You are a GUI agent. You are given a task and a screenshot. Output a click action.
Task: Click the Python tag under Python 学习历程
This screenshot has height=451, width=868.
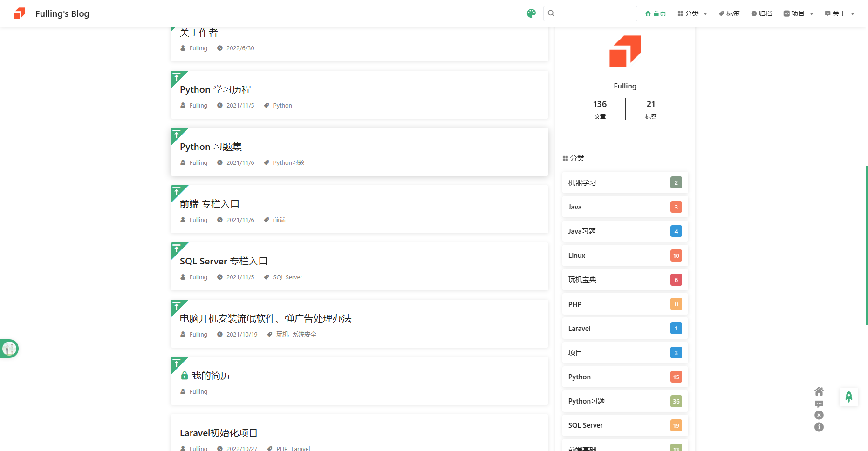tap(282, 105)
